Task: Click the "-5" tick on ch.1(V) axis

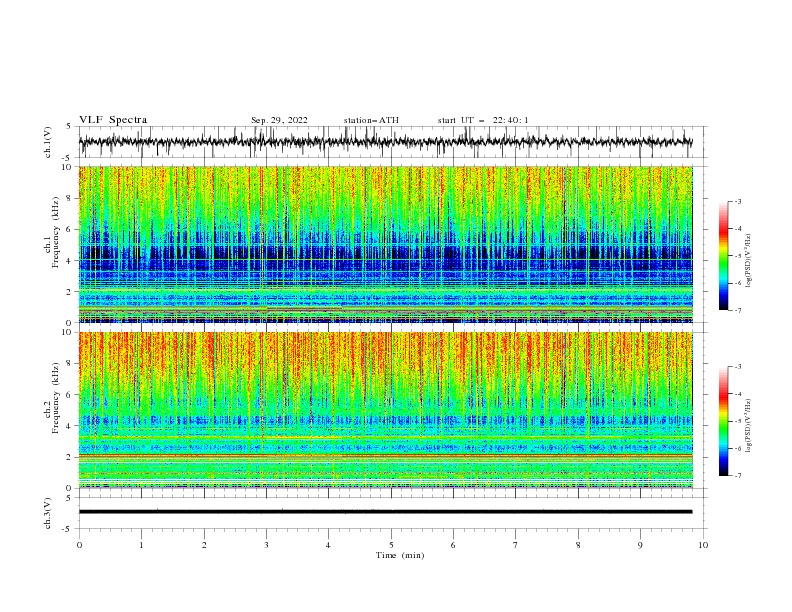Action: coord(67,158)
